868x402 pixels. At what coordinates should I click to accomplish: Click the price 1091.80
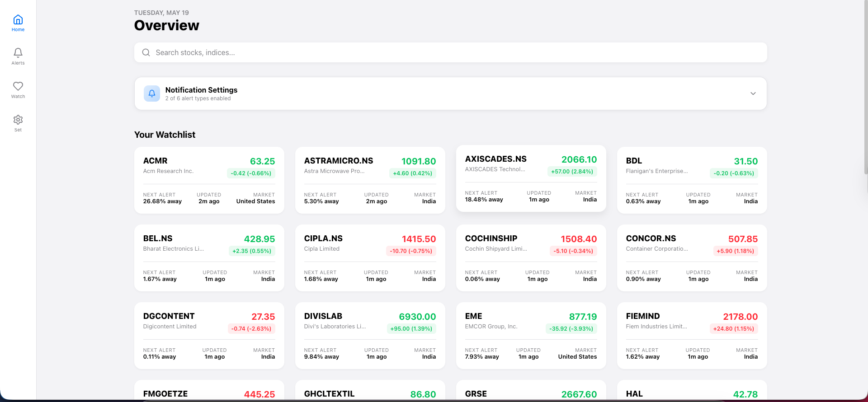coord(419,161)
